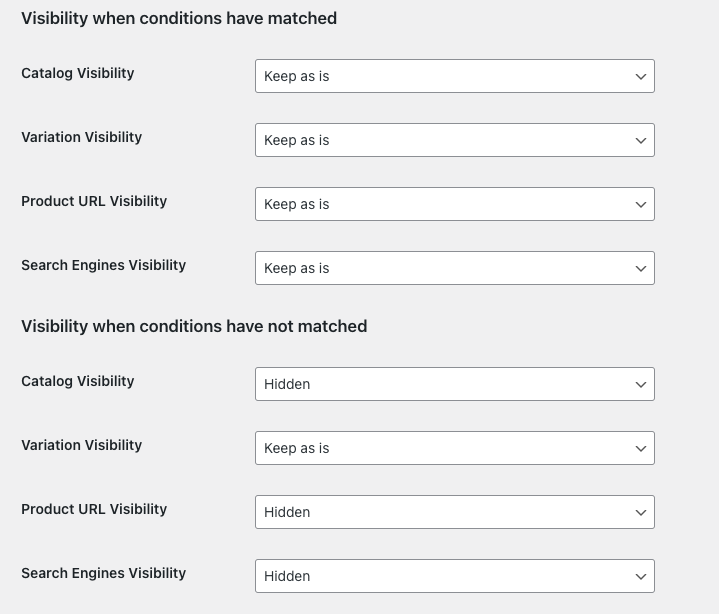Image resolution: width=719 pixels, height=614 pixels.
Task: Click chevron of not-matched Catalog Visibility select
Action: point(641,384)
